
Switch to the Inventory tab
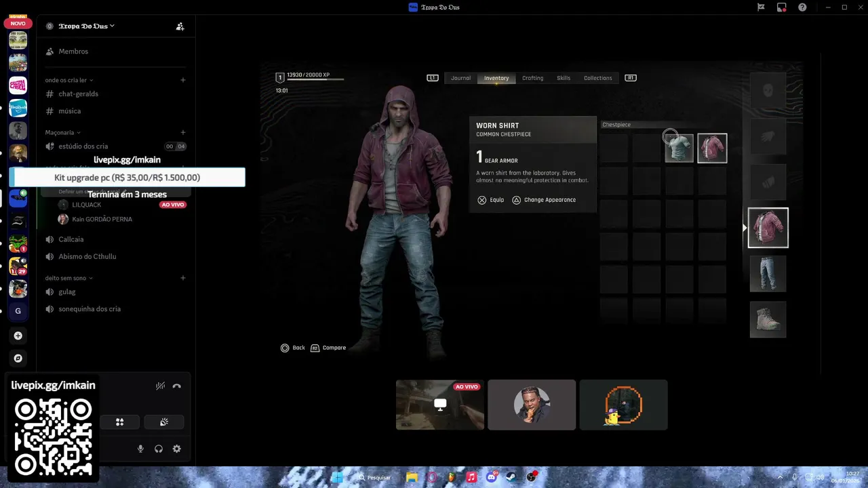pos(496,78)
